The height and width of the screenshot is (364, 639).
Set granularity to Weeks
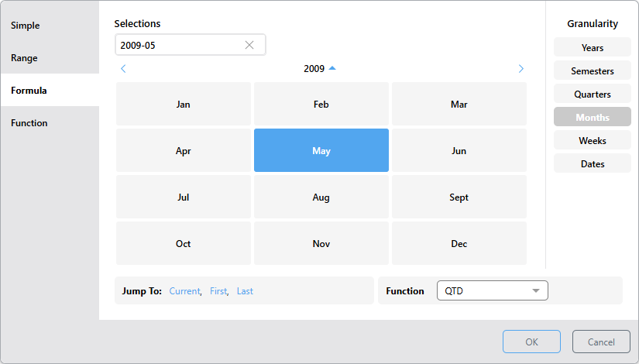point(593,141)
